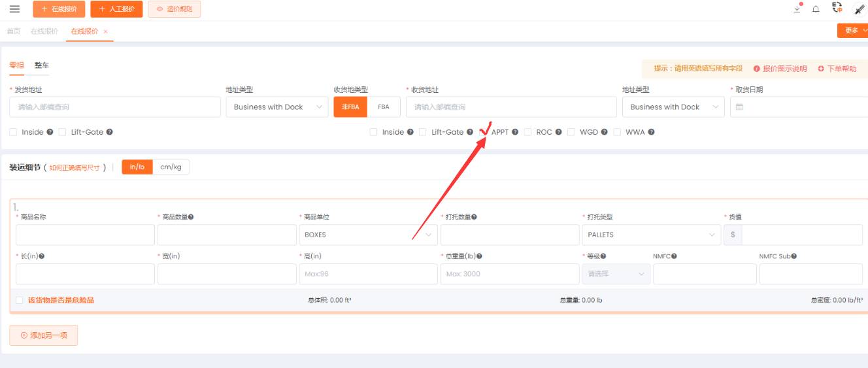Expand the 商品单位 BOXES dropdown
The height and width of the screenshot is (368, 868).
pos(367,235)
